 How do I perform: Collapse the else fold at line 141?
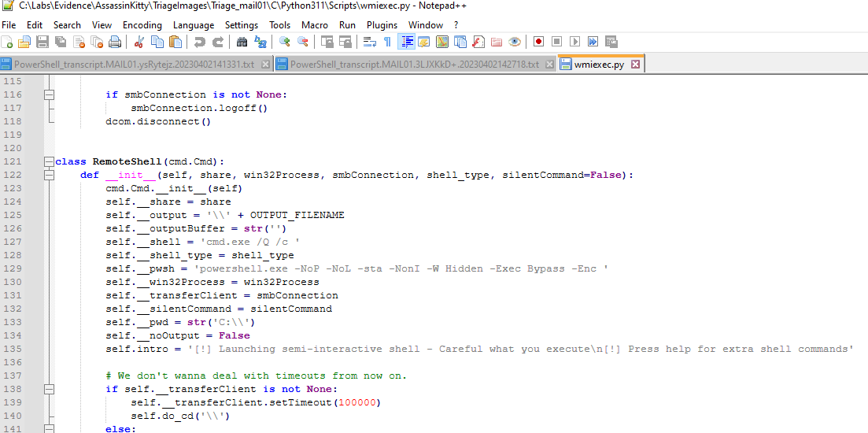pyautogui.click(x=50, y=429)
